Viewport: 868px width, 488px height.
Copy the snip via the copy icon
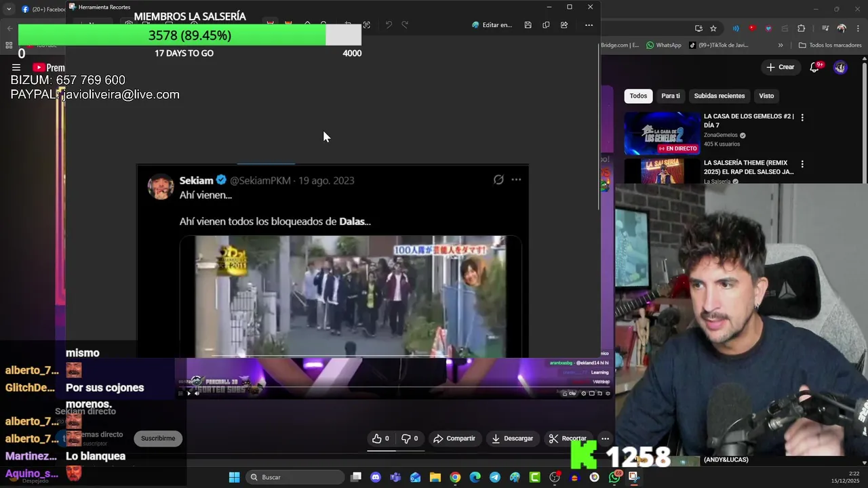[x=546, y=25]
